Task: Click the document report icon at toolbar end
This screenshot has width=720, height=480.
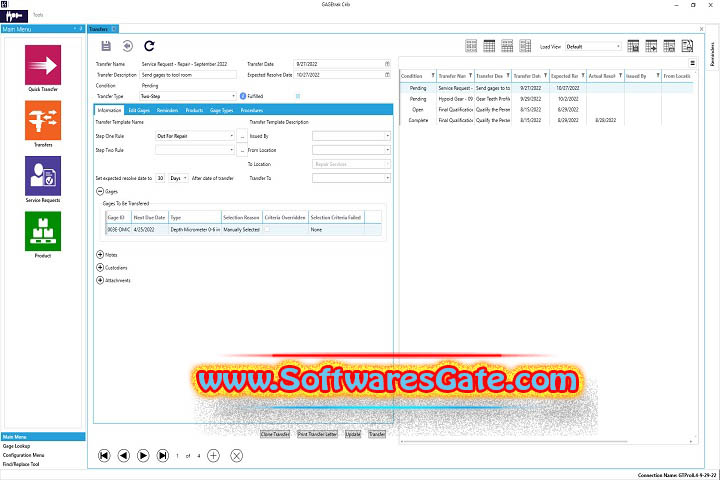Action: 687,46
